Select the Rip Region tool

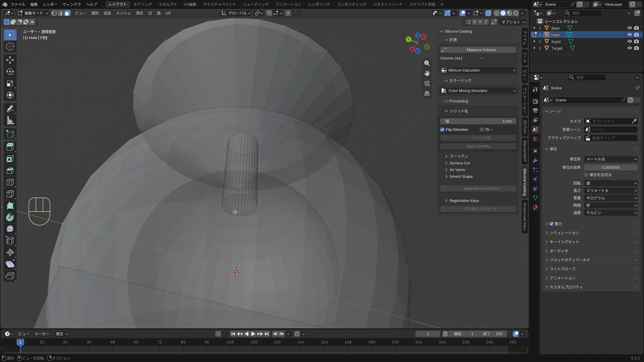point(10,276)
